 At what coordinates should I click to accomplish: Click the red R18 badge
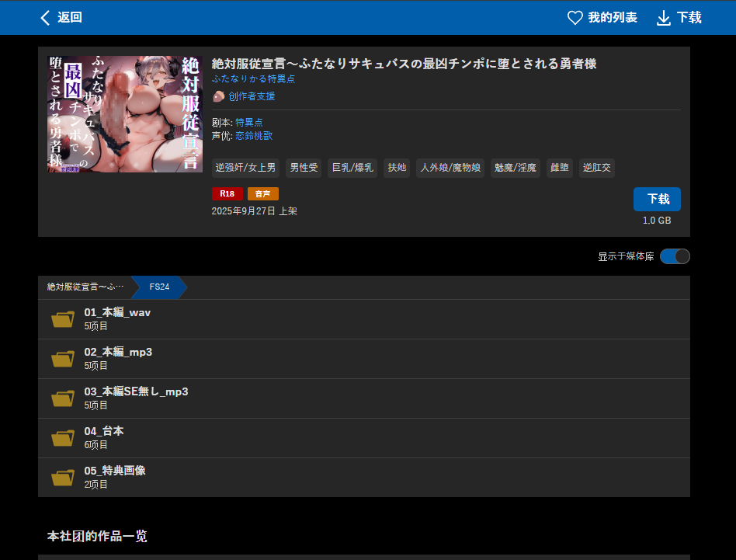point(227,193)
